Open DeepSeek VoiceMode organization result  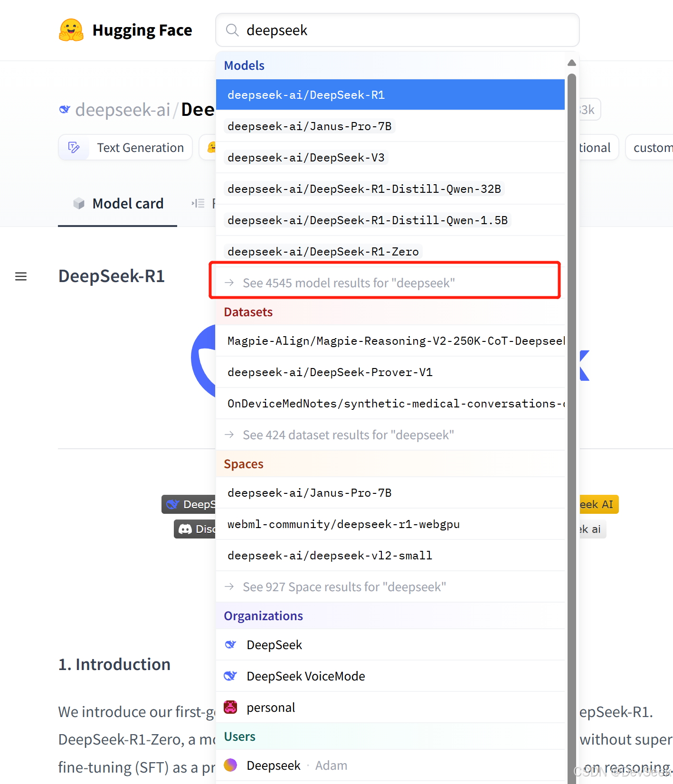pyautogui.click(x=390, y=676)
